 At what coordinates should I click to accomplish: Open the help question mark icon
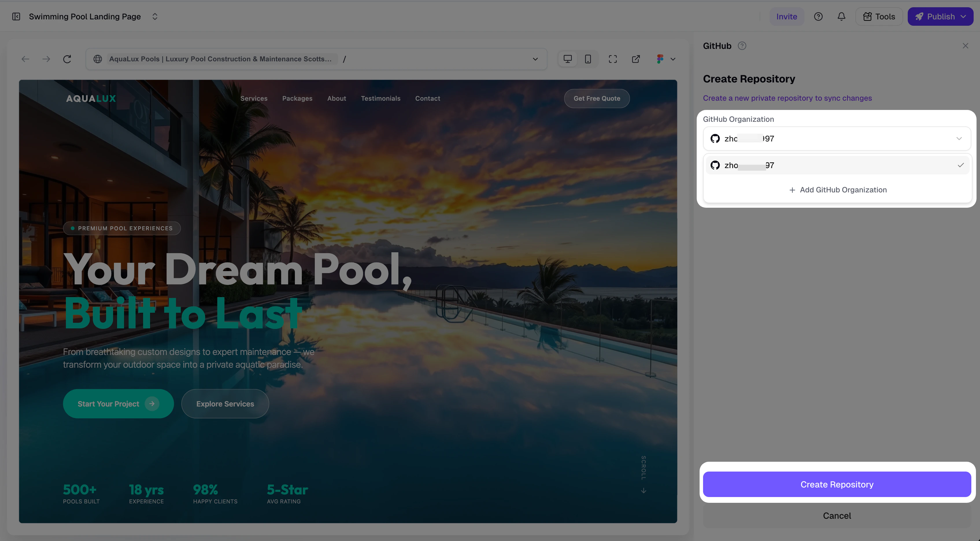pyautogui.click(x=818, y=16)
